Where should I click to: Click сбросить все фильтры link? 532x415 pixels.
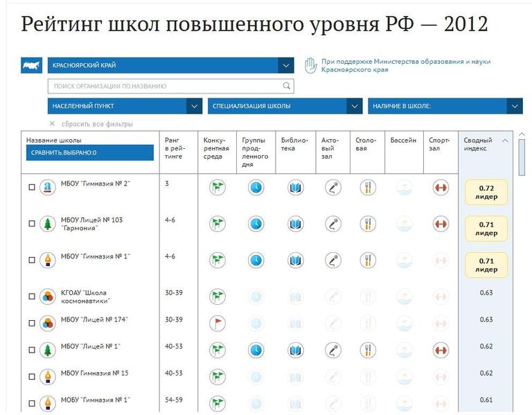click(97, 124)
